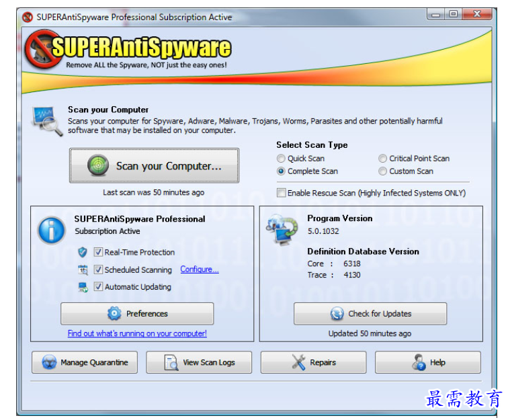
Task: Click the computer magnifier scan icon
Action: coord(47,121)
